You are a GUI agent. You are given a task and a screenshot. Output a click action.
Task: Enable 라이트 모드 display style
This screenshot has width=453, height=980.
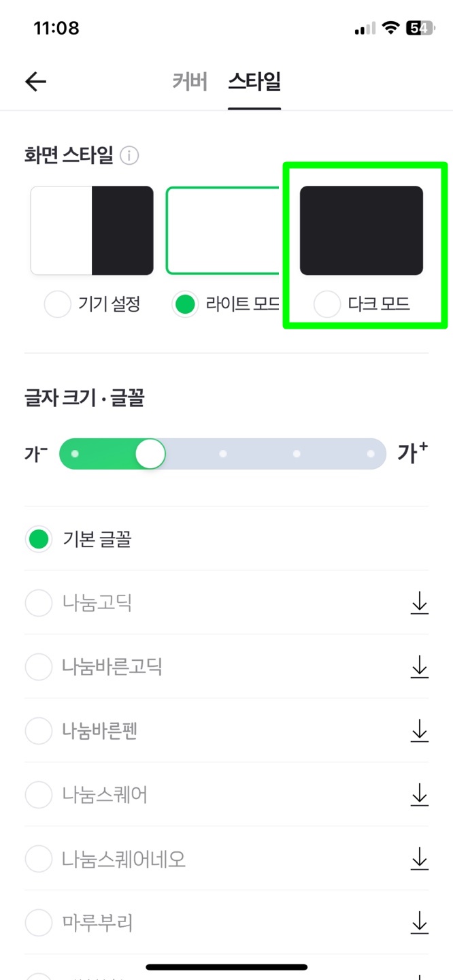(185, 304)
